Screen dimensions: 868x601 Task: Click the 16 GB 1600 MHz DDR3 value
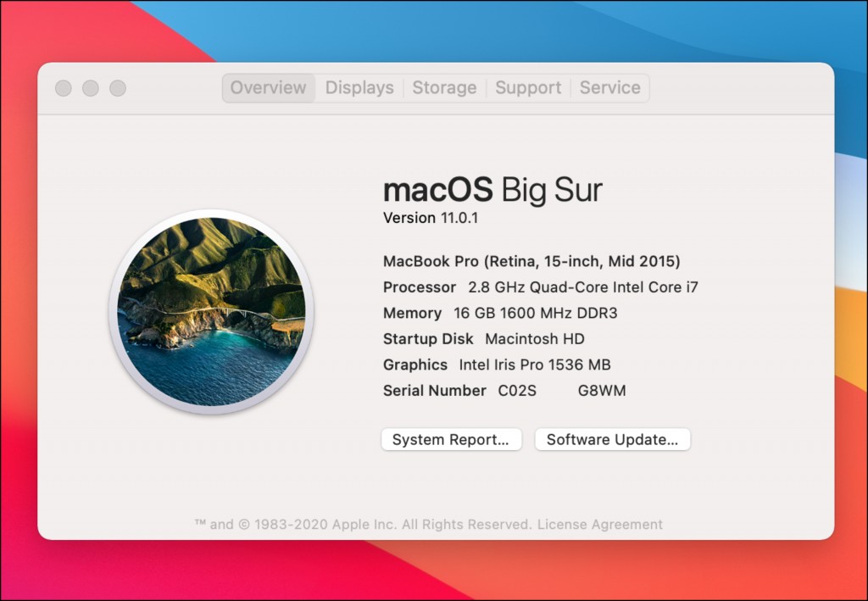[x=536, y=314]
